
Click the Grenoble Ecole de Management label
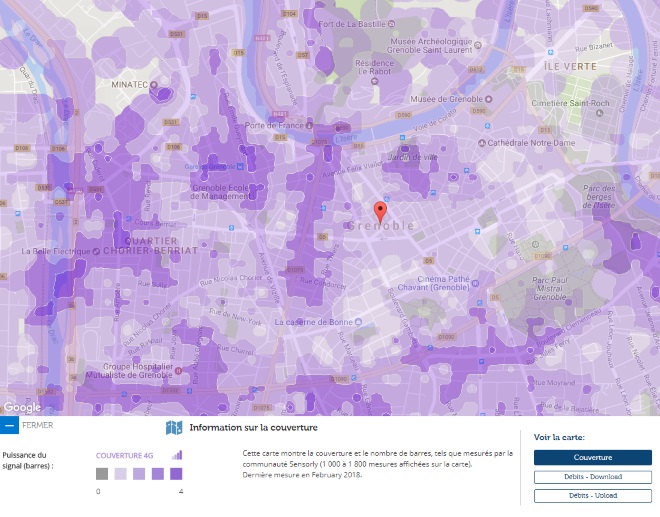click(x=221, y=192)
